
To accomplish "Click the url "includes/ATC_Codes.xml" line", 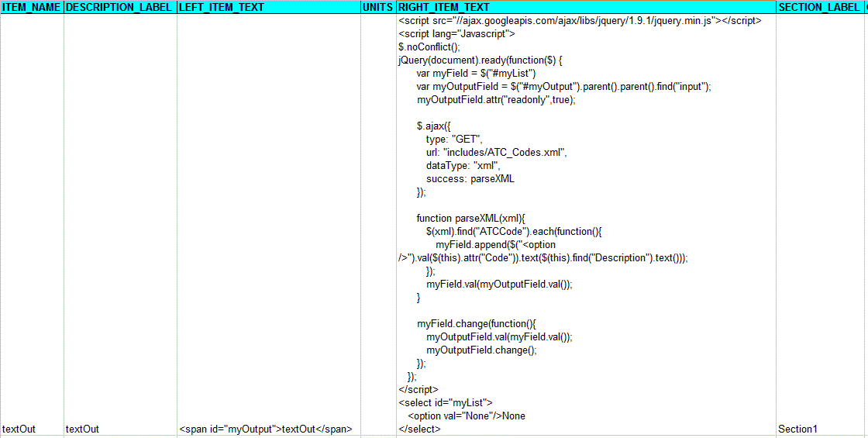I will 496,153.
